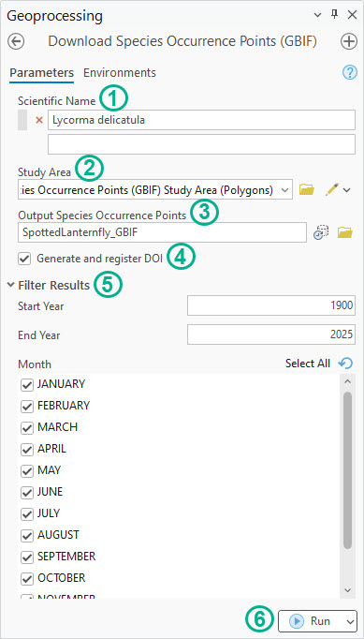Click the output dataset clock icon
The image size is (364, 639).
[321, 232]
